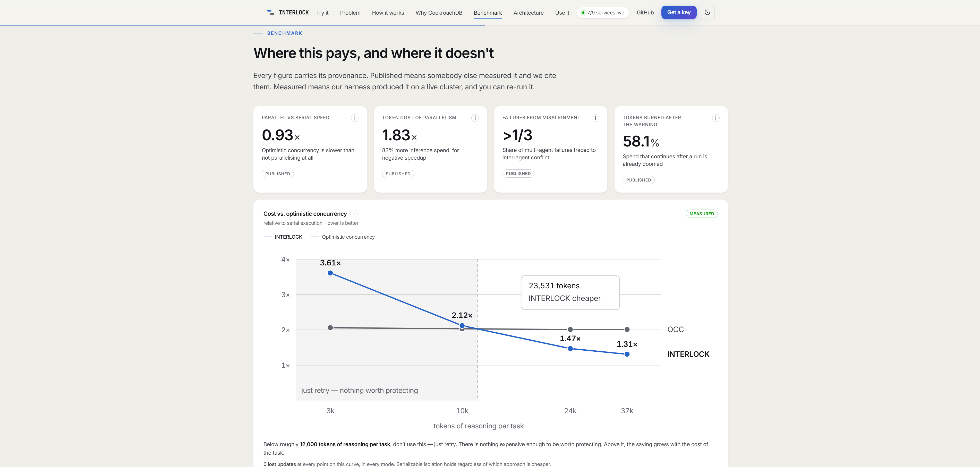The width and height of the screenshot is (980, 467).
Task: Click the Get a key button
Action: (679, 12)
